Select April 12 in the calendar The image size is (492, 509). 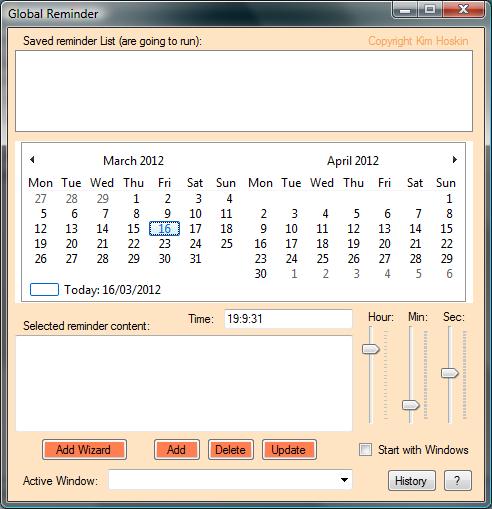(353, 229)
